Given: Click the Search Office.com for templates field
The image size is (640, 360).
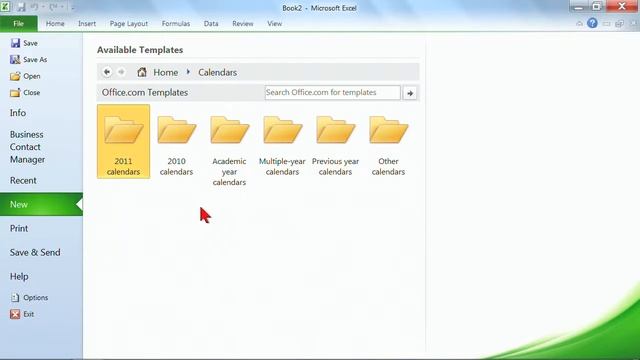Looking at the screenshot, I should 332,93.
